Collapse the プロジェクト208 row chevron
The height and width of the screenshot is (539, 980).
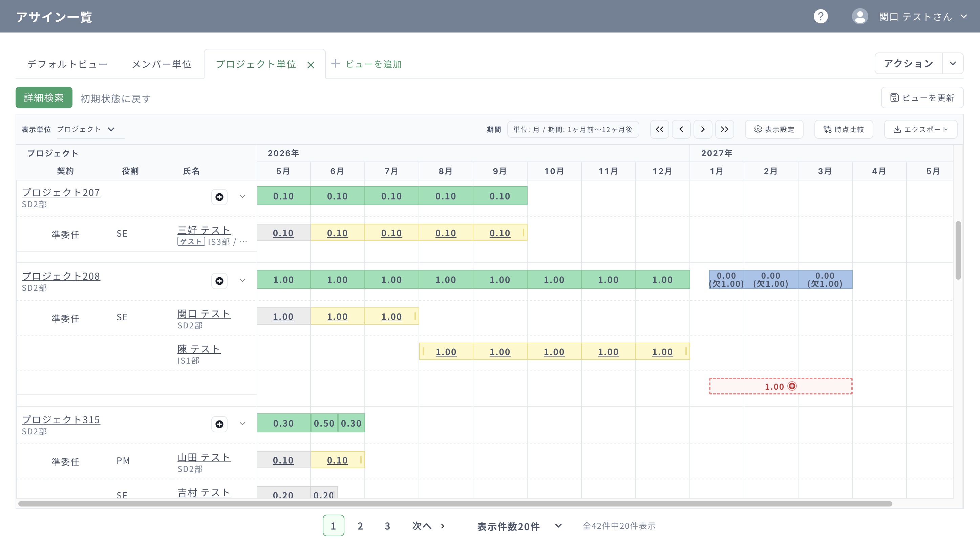(x=242, y=280)
